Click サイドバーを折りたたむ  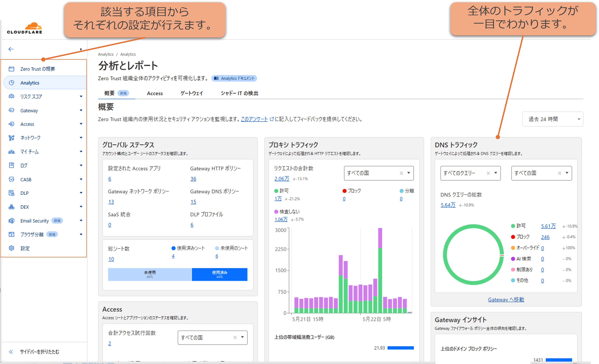coord(40,352)
